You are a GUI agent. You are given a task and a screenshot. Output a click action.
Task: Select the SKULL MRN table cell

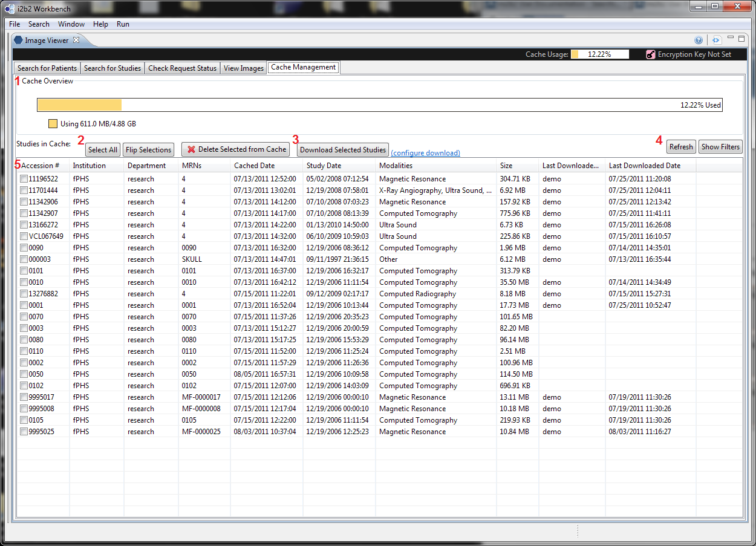coord(192,259)
